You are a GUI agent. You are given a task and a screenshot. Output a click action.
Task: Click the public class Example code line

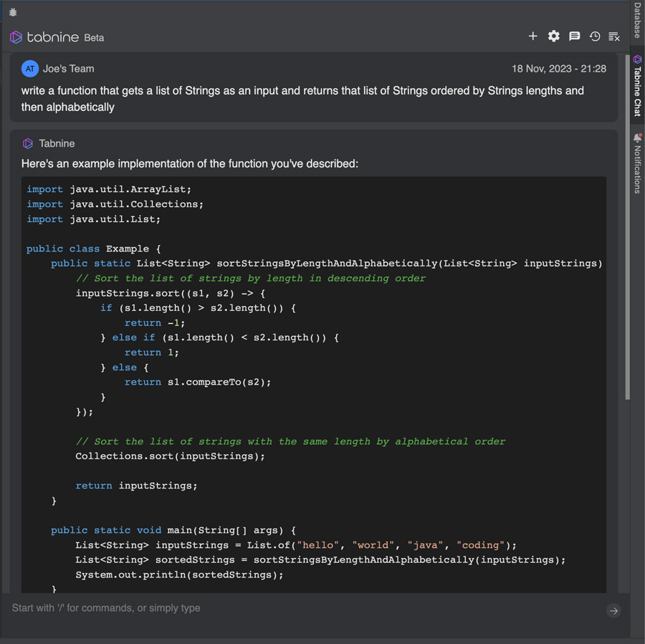tap(93, 249)
